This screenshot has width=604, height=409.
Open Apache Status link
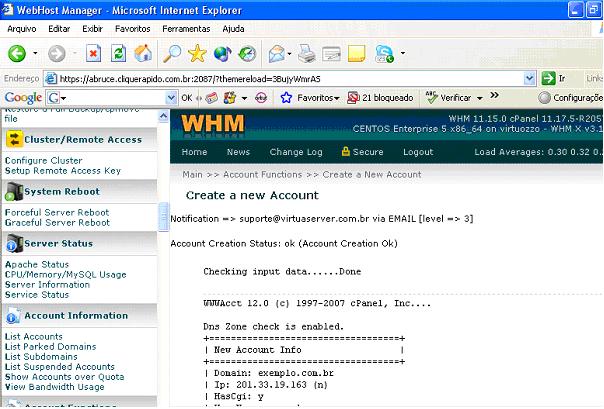37,264
